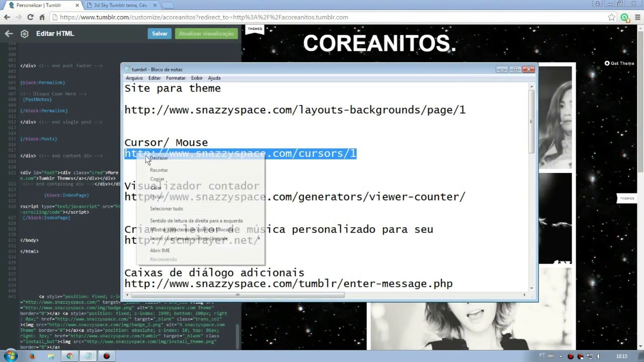Viewport: 644px width, 362px height.
Task: Open the Get Theme link
Action: click(x=618, y=63)
